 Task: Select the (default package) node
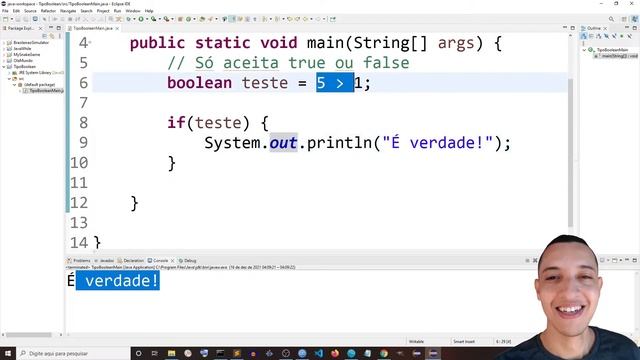click(36, 84)
